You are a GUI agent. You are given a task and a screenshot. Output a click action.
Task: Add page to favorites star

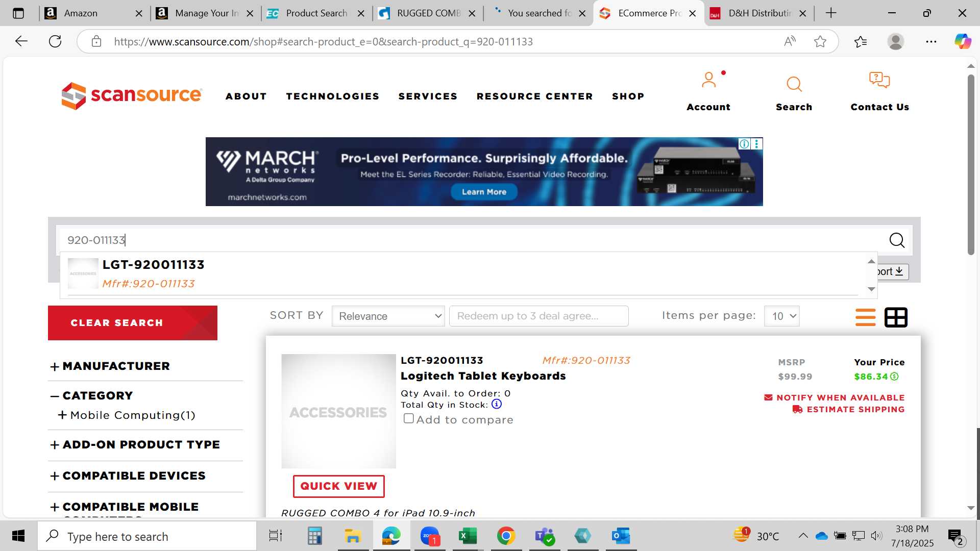(x=820, y=41)
